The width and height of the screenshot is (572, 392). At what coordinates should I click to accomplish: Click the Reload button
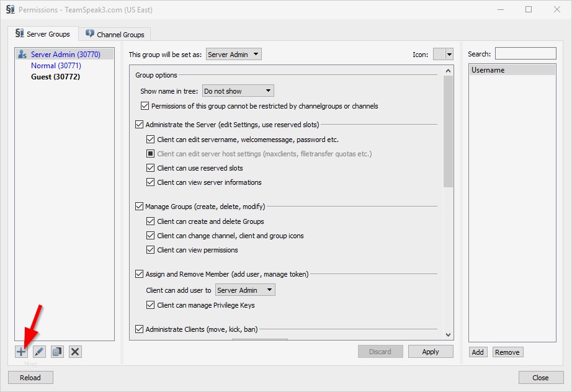30,378
